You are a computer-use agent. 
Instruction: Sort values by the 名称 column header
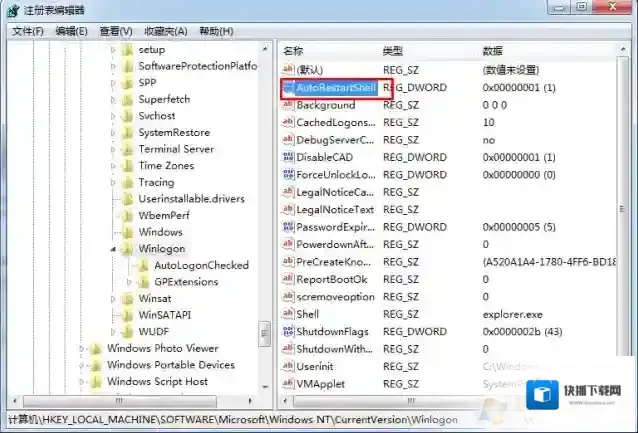click(x=293, y=50)
